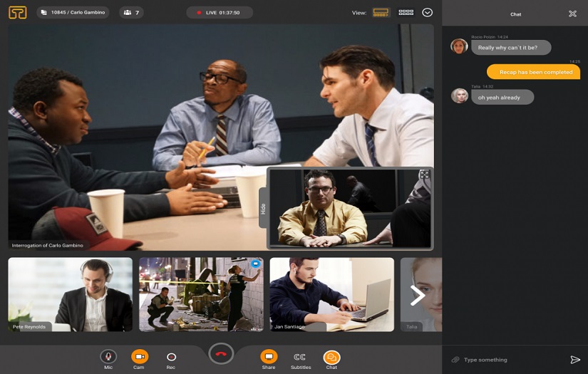The image size is (588, 374).
Task: Expand the circular chevron options menu
Action: click(427, 12)
